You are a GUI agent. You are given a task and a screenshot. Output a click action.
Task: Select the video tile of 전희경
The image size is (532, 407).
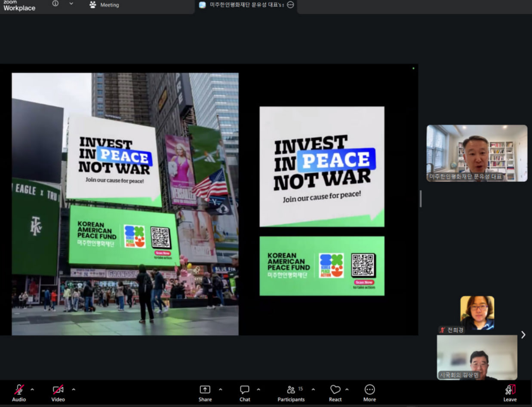(477, 313)
